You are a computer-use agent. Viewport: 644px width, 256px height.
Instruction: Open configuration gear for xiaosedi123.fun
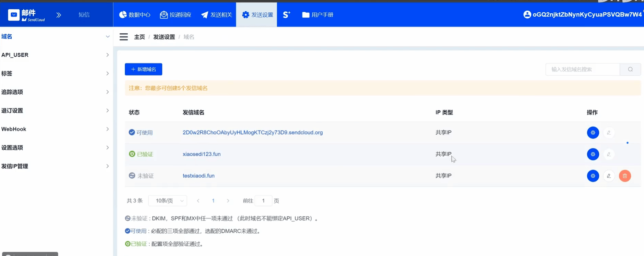click(x=593, y=154)
